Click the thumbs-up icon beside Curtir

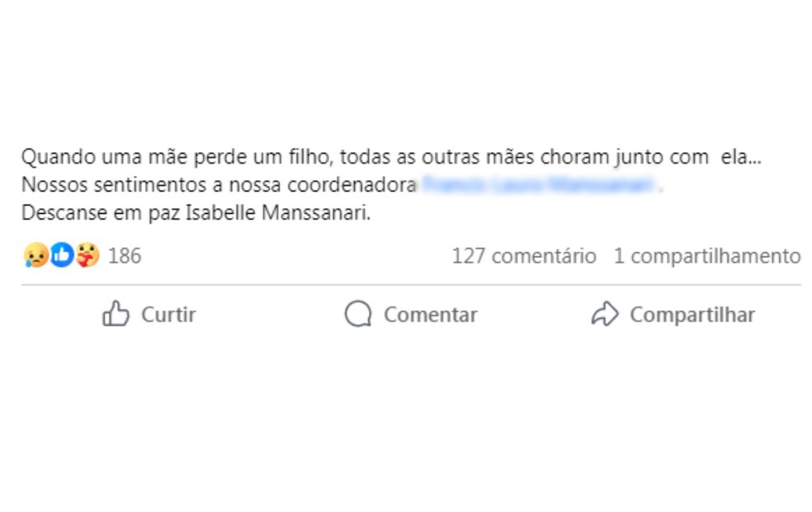point(116,314)
